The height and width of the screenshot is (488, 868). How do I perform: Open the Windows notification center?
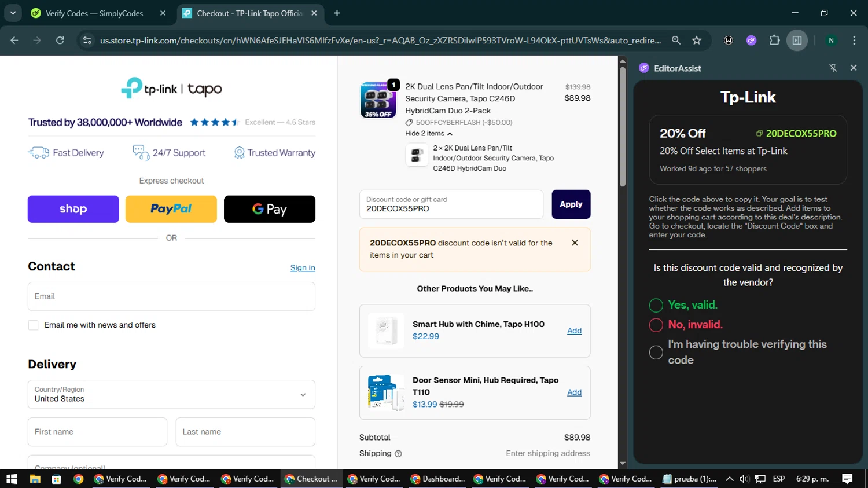click(847, 479)
